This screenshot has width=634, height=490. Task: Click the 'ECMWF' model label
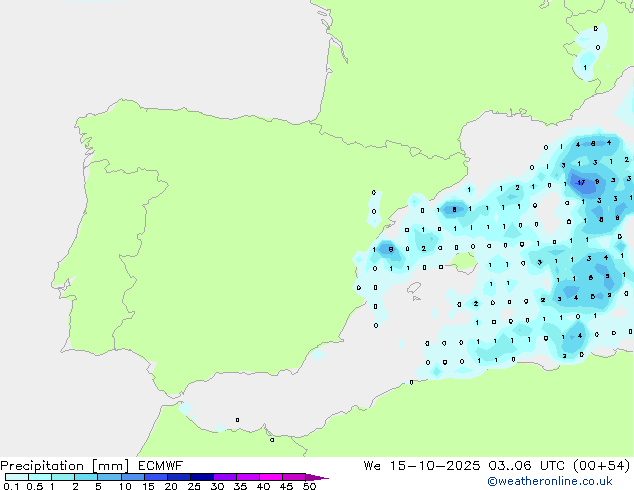click(x=161, y=465)
